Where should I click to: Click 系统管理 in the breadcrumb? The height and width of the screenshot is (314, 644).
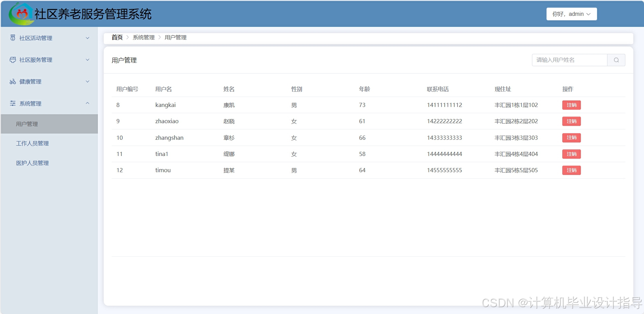pyautogui.click(x=144, y=37)
